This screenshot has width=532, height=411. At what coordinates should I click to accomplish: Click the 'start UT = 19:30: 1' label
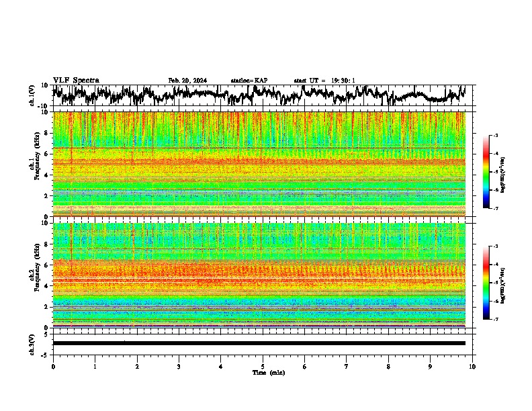[324, 81]
